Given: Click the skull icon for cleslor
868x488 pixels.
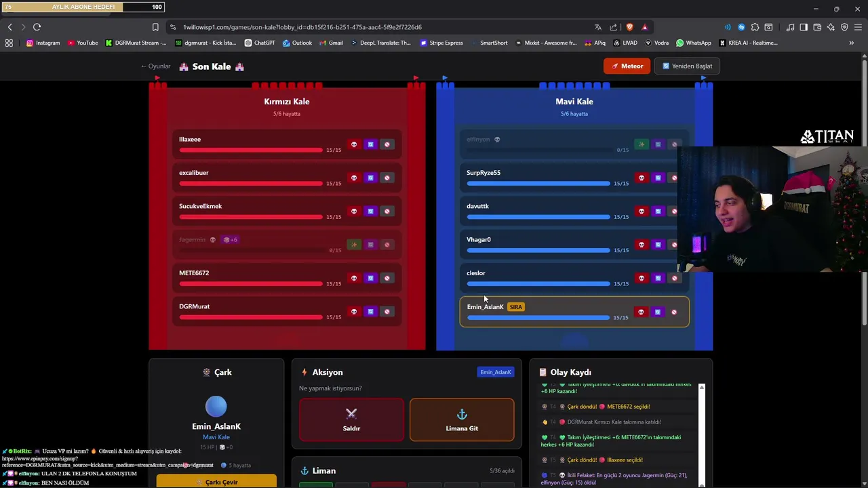Looking at the screenshot, I should 641,278.
